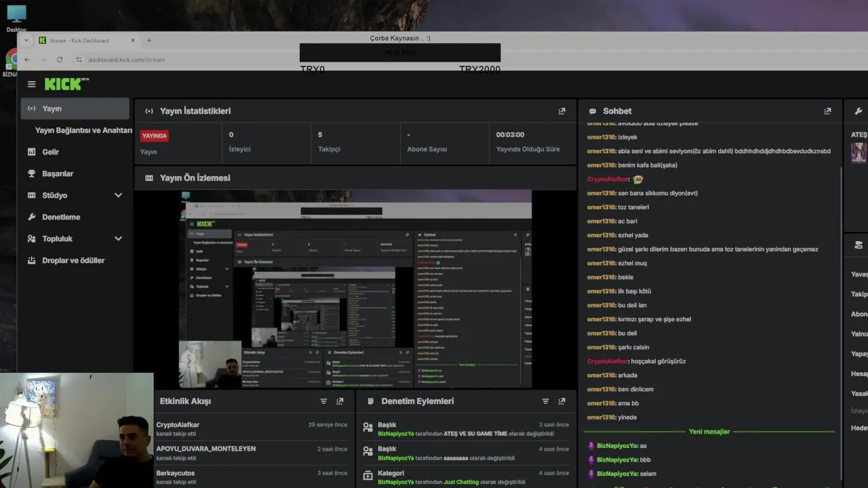Select the Stream - Kick Dashboard tab
Screen dimensions: 868x488
(86, 41)
